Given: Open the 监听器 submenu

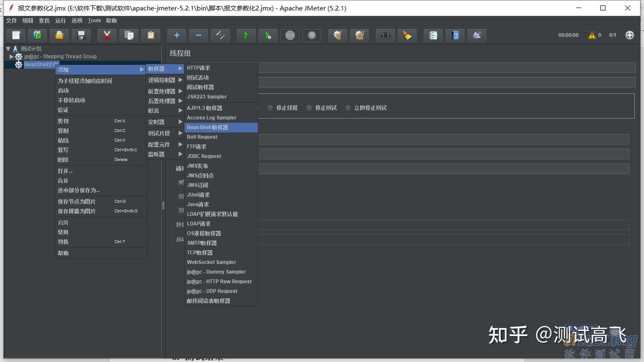Looking at the screenshot, I should pos(165,154).
